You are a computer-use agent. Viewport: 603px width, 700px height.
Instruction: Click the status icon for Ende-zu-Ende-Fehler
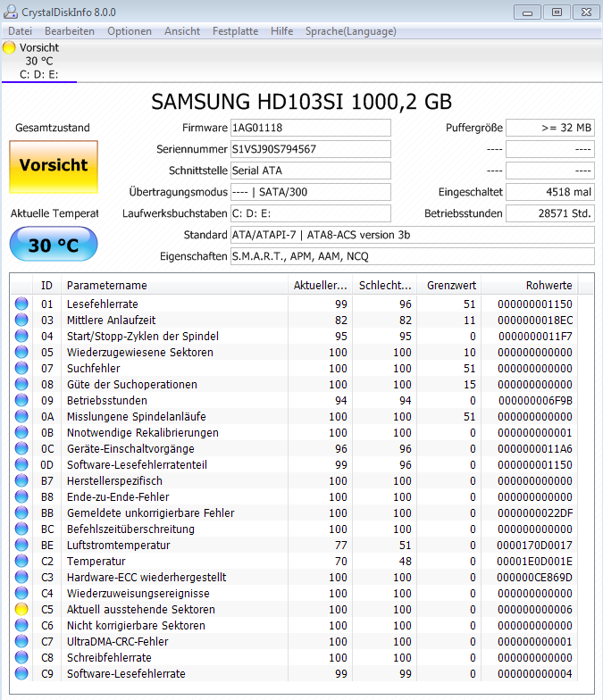tap(21, 496)
